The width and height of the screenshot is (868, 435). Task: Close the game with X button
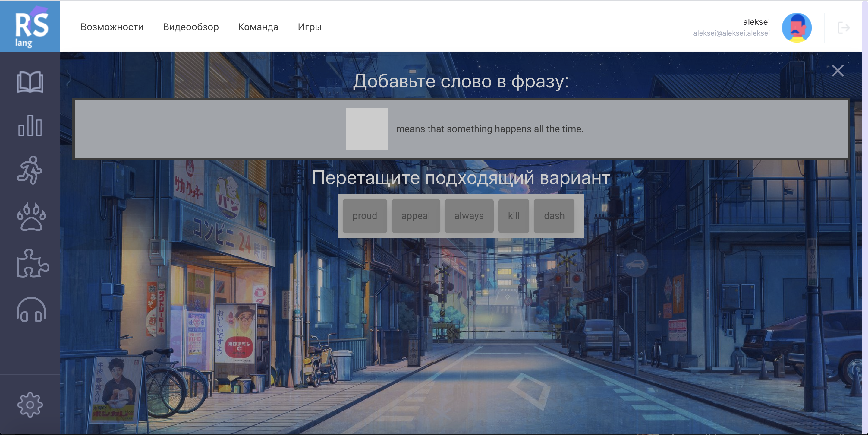837,71
